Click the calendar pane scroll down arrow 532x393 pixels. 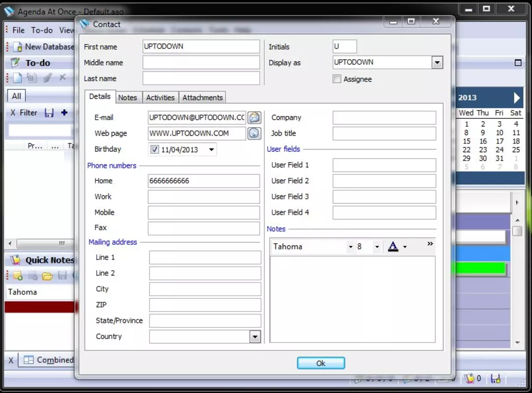(517, 343)
